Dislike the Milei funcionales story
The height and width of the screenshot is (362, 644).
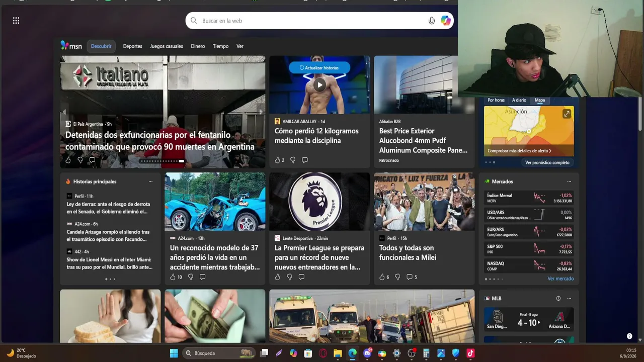(397, 277)
